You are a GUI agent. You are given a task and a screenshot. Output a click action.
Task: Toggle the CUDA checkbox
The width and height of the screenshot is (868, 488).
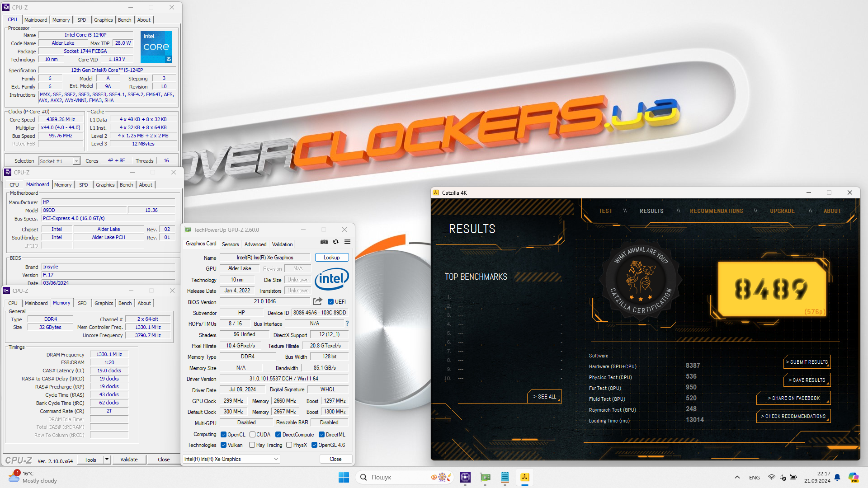[252, 435]
